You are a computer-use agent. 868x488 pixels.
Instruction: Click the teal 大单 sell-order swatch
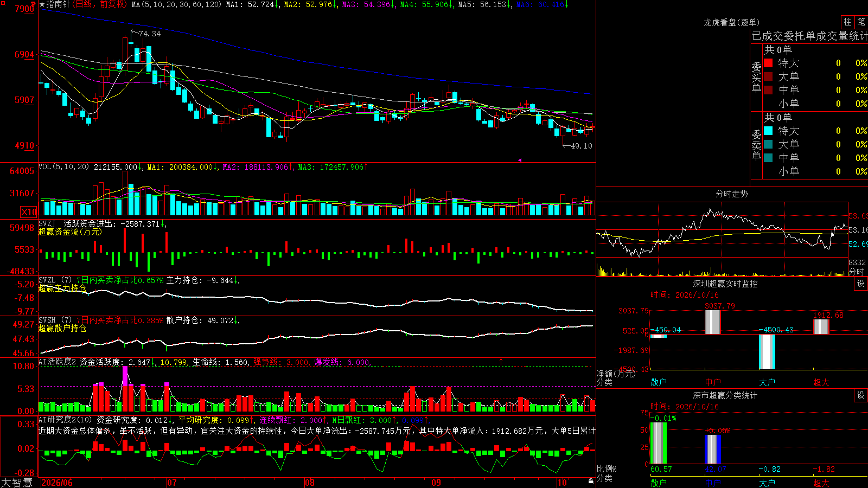(x=768, y=144)
